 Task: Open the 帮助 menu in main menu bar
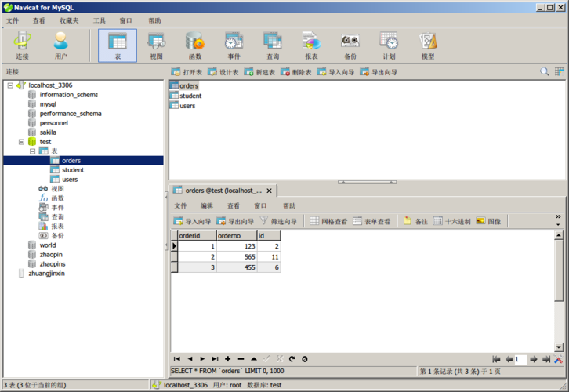154,20
